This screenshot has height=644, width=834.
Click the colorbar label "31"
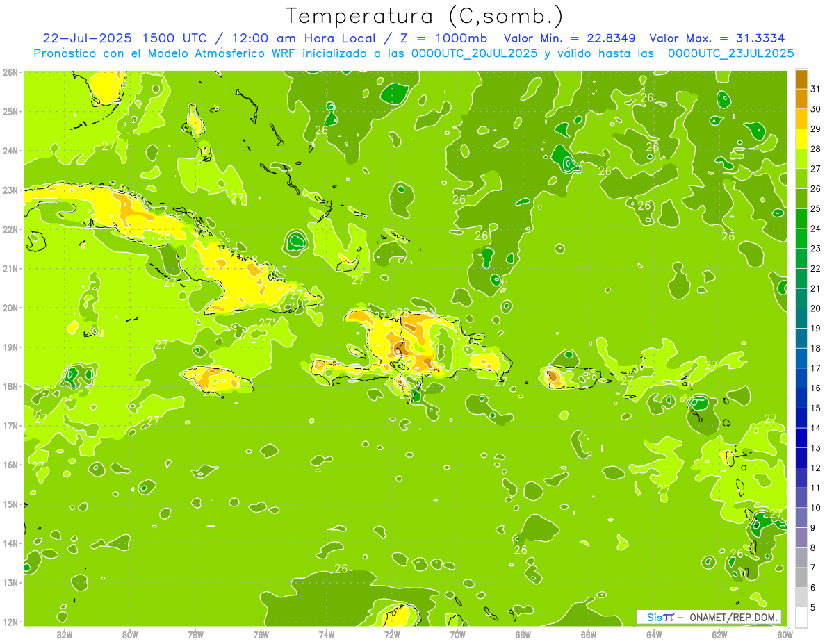815,89
